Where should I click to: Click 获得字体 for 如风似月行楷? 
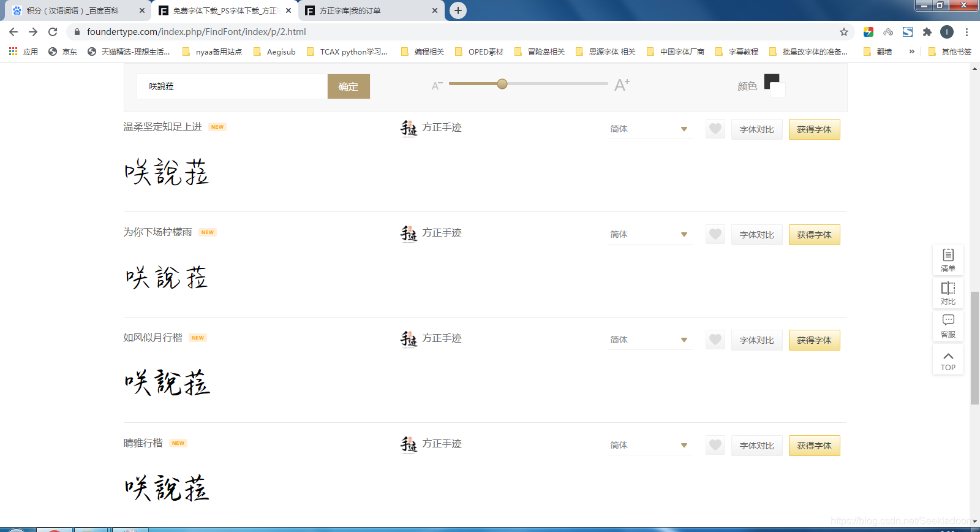coord(814,340)
